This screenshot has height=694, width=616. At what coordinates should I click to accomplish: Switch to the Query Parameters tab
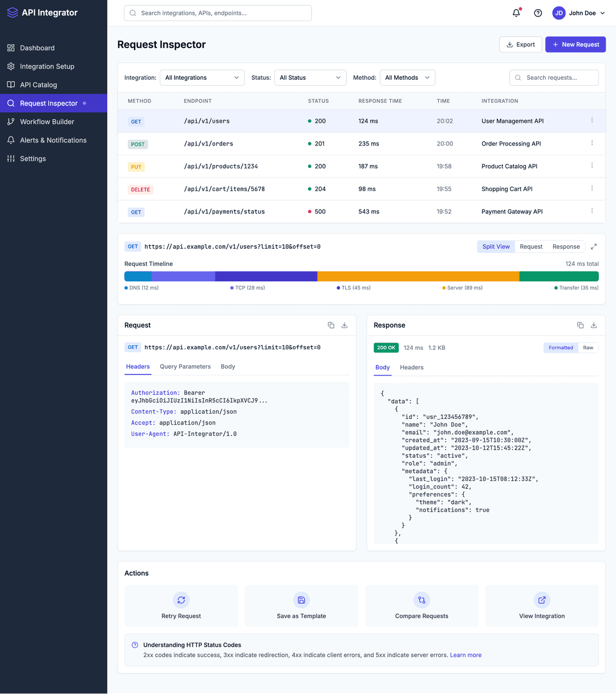(185, 366)
